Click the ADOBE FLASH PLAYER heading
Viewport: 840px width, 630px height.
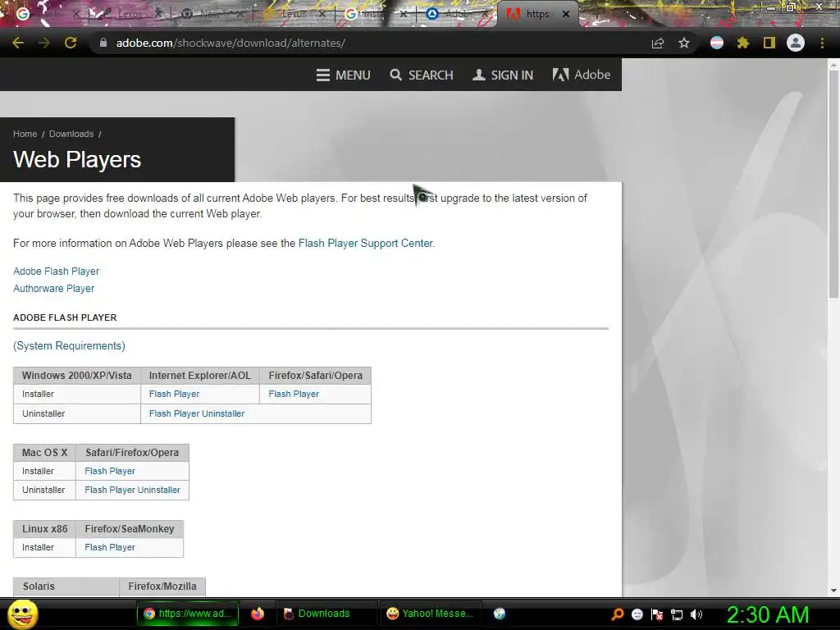point(65,317)
